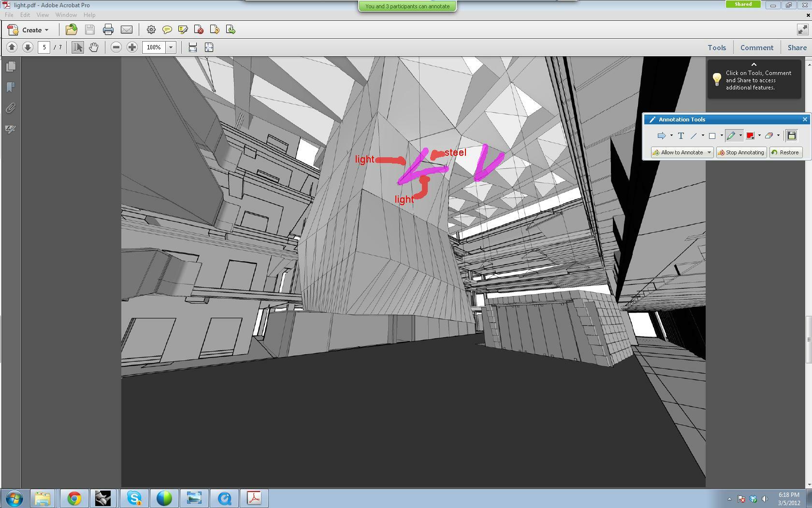Select the line annotation tool
The height and width of the screenshot is (508, 812).
[694, 136]
